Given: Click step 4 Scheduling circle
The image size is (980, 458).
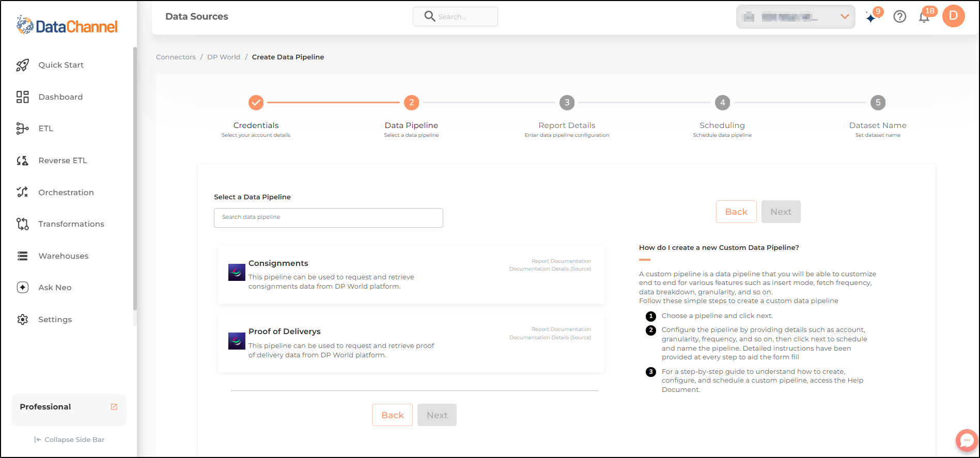Looking at the screenshot, I should pyautogui.click(x=722, y=103).
